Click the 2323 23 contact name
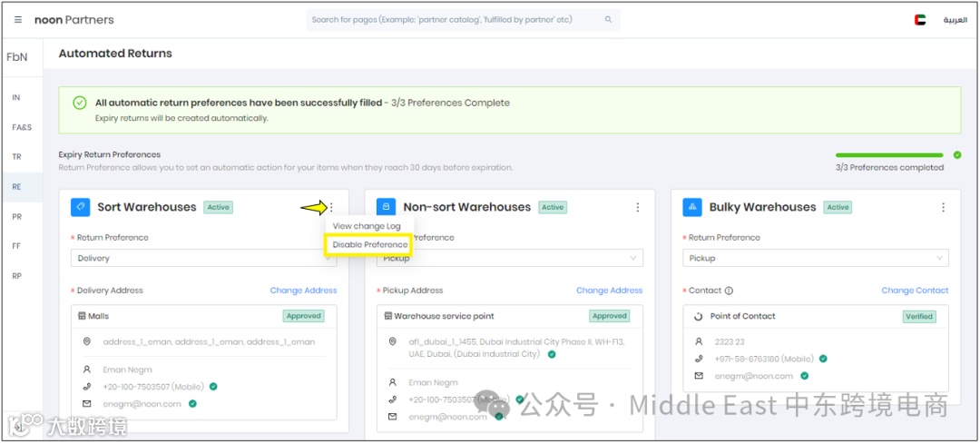The height and width of the screenshot is (444, 980). coord(730,342)
